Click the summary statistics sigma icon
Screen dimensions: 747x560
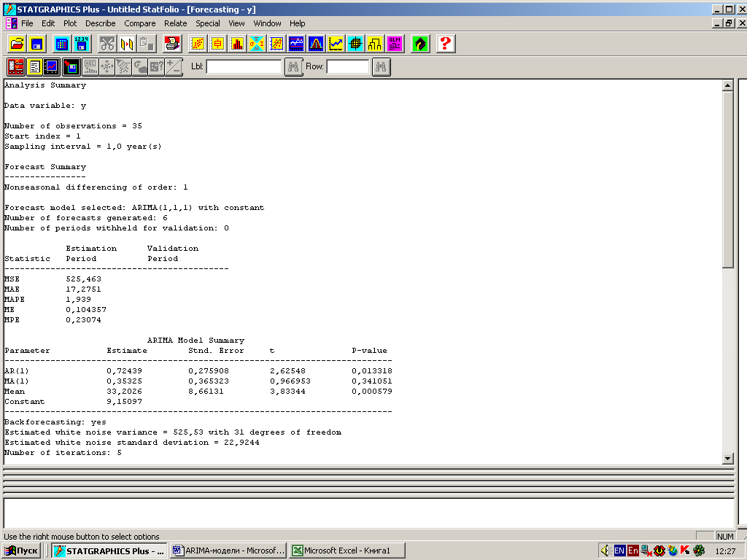[256, 44]
